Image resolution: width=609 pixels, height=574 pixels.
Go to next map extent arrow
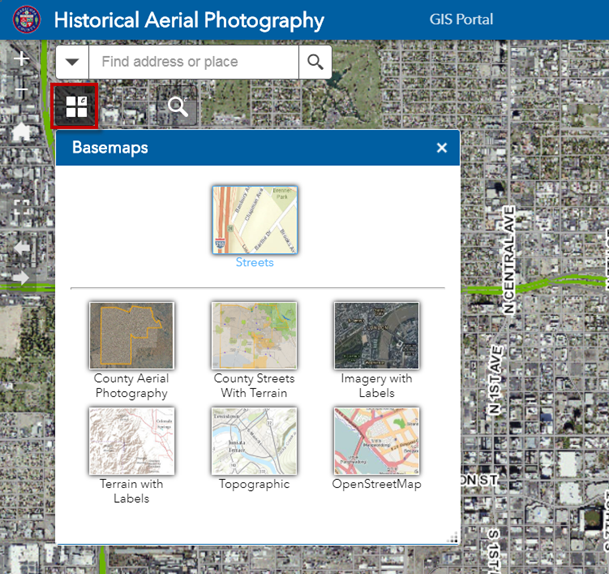pyautogui.click(x=21, y=277)
